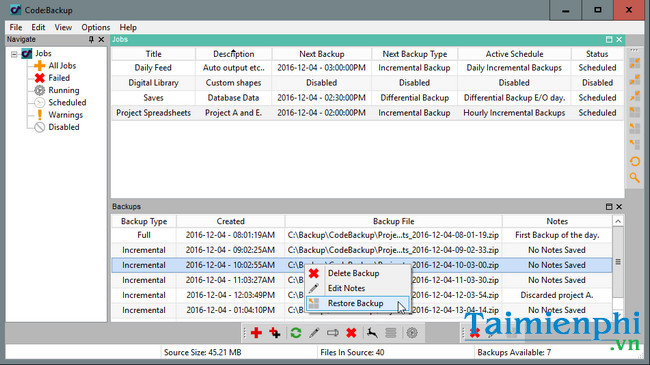650x365 pixels.
Task: Select the Project Spreadsheets job row
Action: pos(367,113)
